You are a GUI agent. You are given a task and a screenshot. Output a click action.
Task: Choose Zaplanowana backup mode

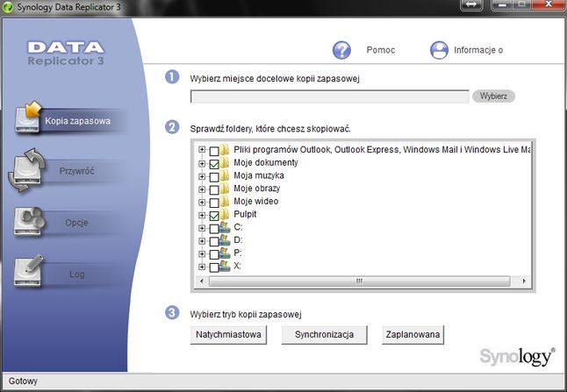pos(413,334)
